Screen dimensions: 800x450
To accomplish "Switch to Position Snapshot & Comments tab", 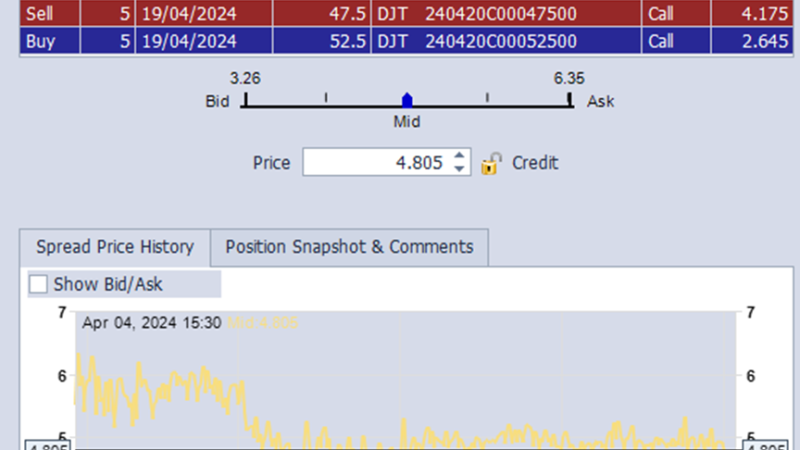I will tap(349, 247).
